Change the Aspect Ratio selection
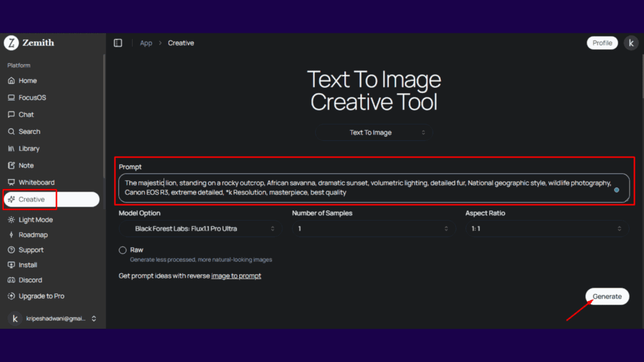 tap(545, 229)
